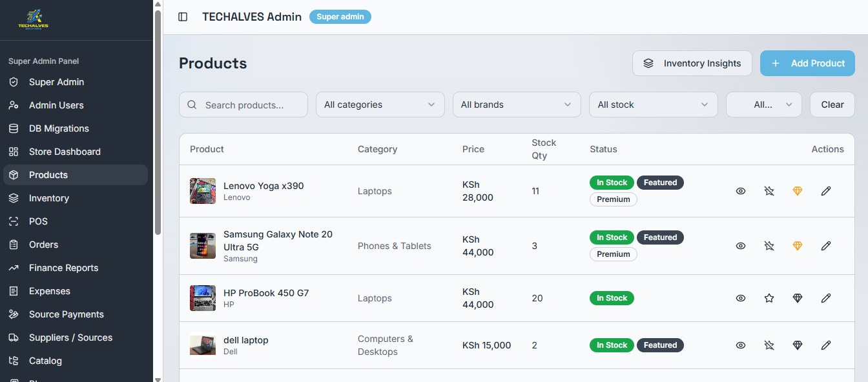This screenshot has width=868, height=382.
Task: Mark dell laptop premium diamond
Action: [798, 345]
